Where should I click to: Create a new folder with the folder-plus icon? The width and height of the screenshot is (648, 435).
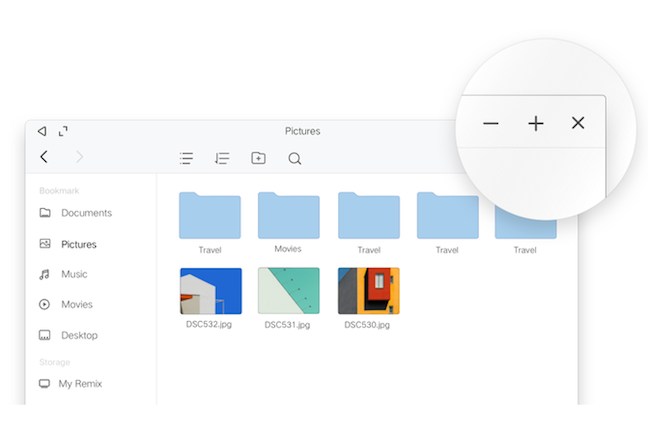pos(258,158)
